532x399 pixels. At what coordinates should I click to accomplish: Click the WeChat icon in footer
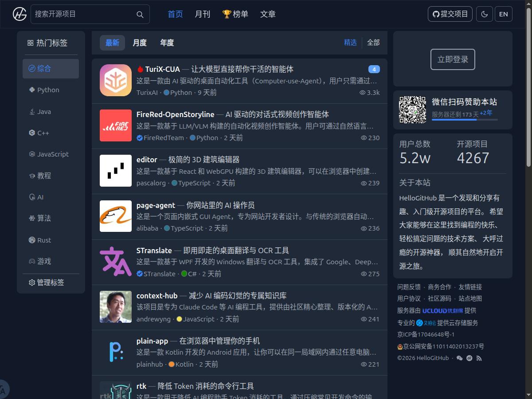(459, 358)
